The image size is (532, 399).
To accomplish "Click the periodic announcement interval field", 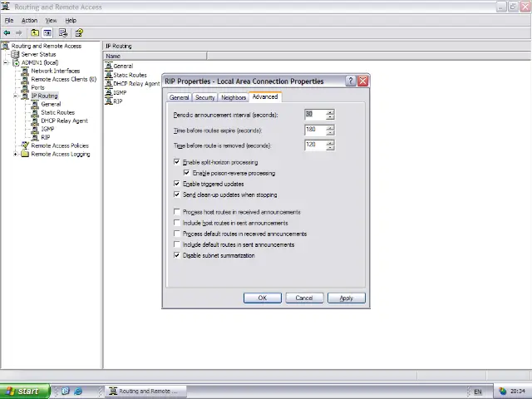I will pos(316,115).
